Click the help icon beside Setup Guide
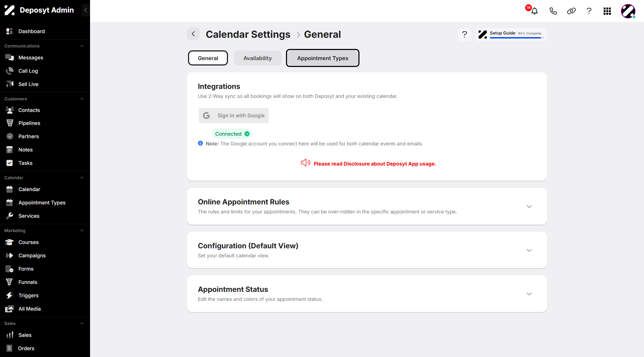 coord(465,34)
